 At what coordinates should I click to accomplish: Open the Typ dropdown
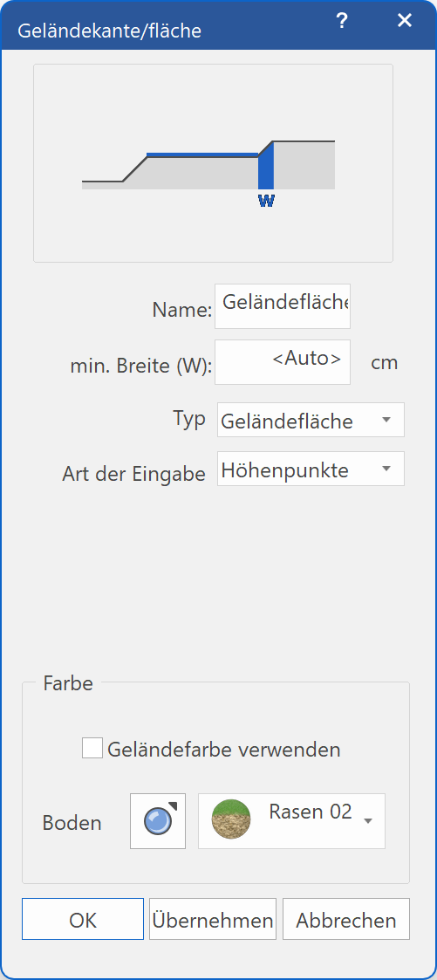311,420
